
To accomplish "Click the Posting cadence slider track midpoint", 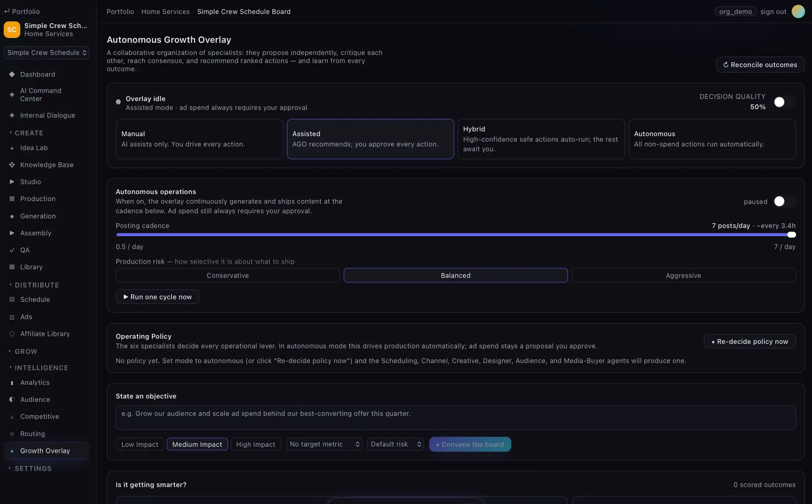I will 455,235.
